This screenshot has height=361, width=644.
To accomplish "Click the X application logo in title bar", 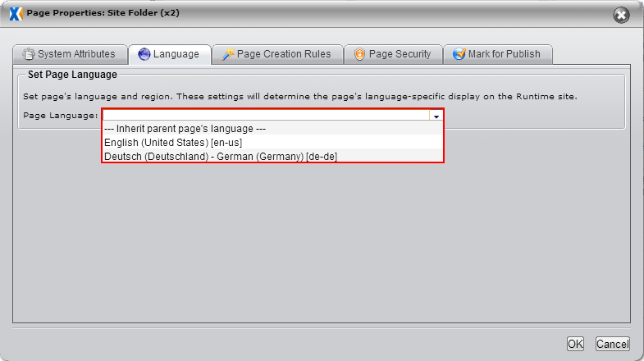I will (16, 14).
